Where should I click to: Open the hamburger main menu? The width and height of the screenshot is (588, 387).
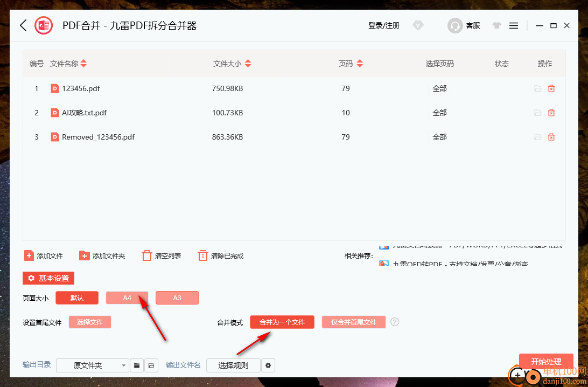click(x=514, y=25)
